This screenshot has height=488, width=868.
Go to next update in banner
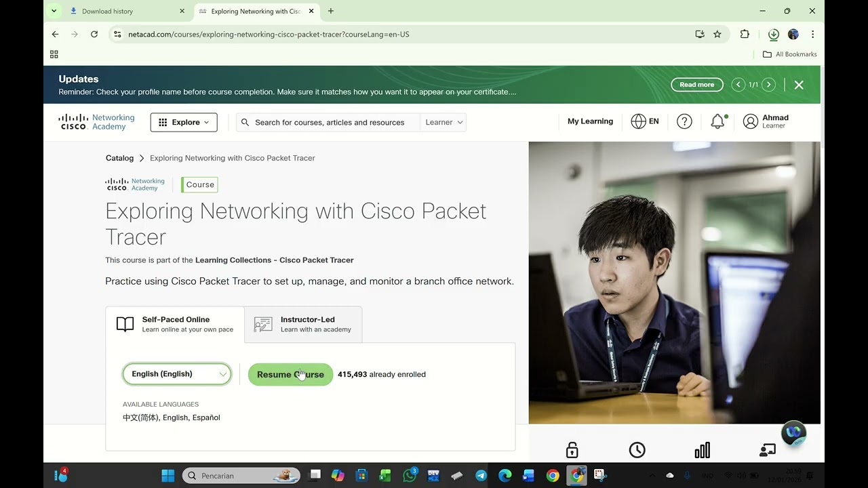tap(768, 85)
